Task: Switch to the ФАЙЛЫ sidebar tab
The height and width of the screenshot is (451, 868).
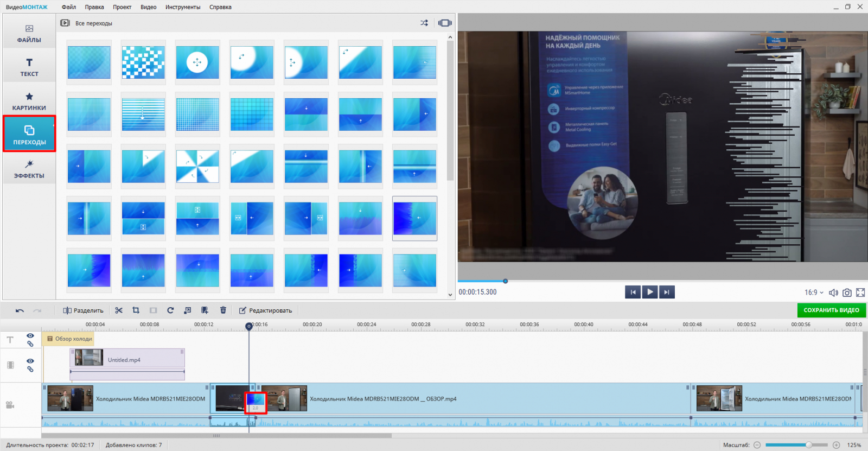Action: point(29,33)
